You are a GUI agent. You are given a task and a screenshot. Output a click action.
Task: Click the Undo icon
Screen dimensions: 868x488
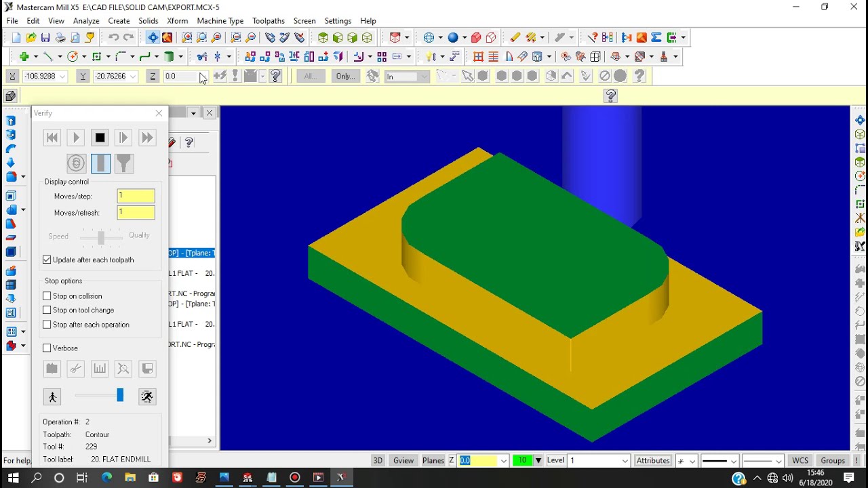[x=113, y=38]
